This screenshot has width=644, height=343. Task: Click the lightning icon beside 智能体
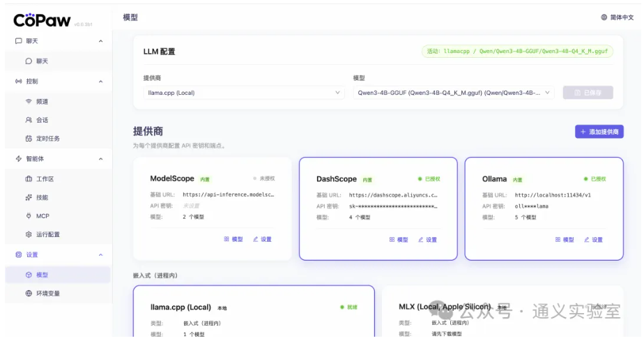tap(19, 159)
